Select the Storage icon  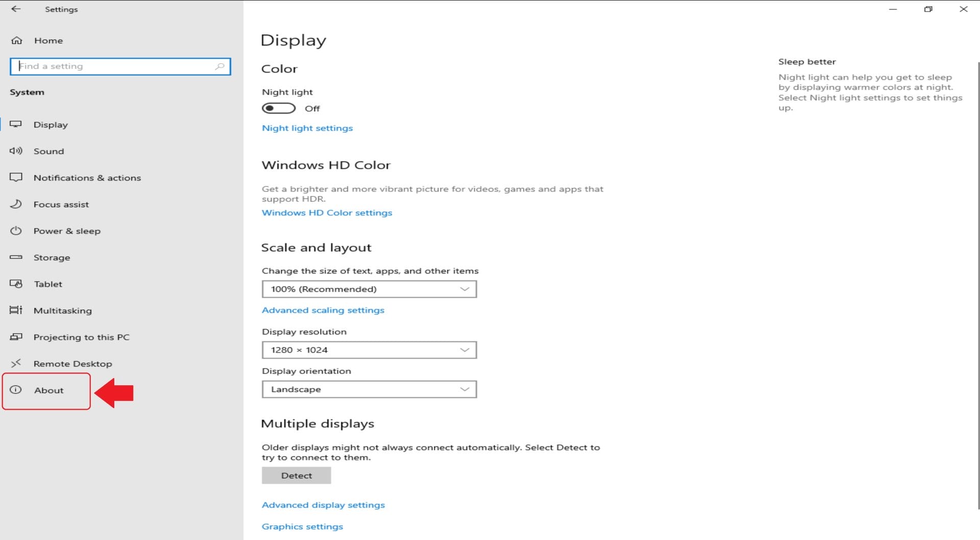tap(17, 257)
